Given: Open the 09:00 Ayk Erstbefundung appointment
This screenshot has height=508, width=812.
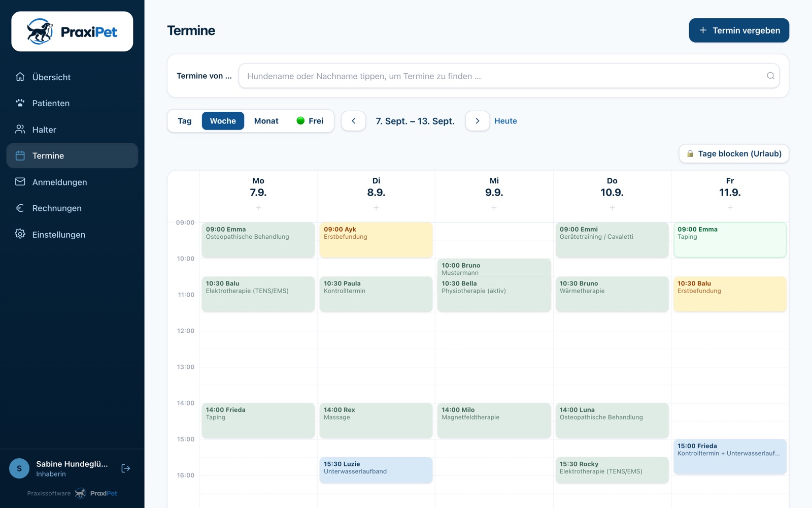Looking at the screenshot, I should coord(376,240).
